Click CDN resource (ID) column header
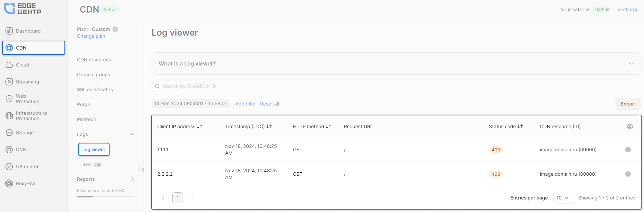The width and height of the screenshot is (644, 212). 560,127
